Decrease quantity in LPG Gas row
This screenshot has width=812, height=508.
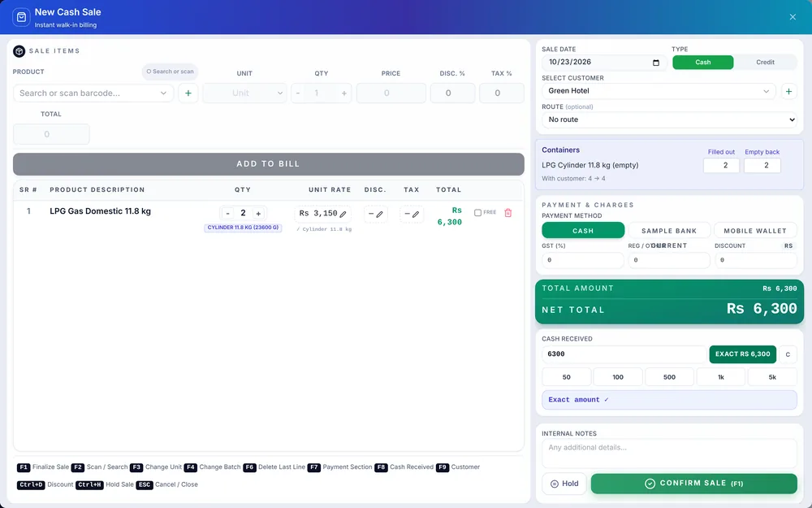click(x=227, y=214)
